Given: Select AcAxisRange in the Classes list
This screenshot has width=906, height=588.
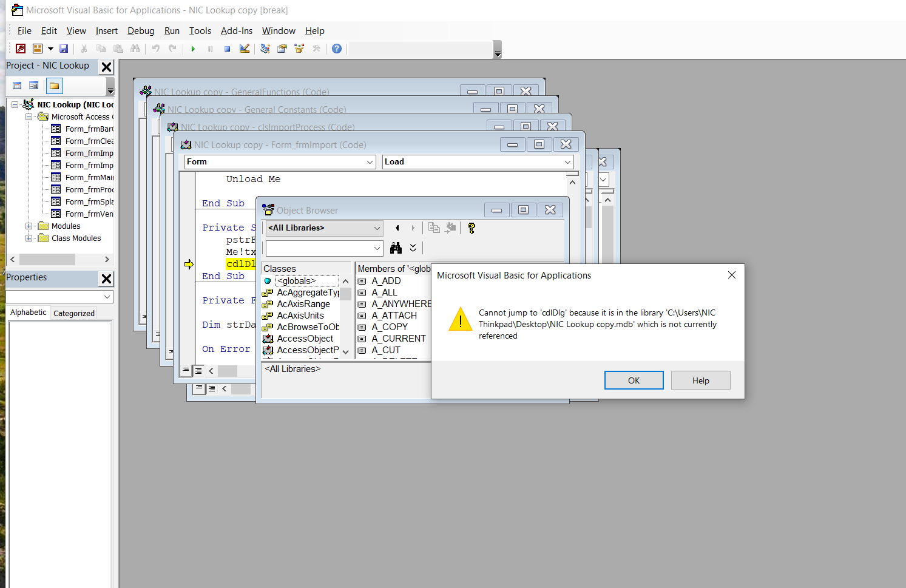Looking at the screenshot, I should pos(303,304).
